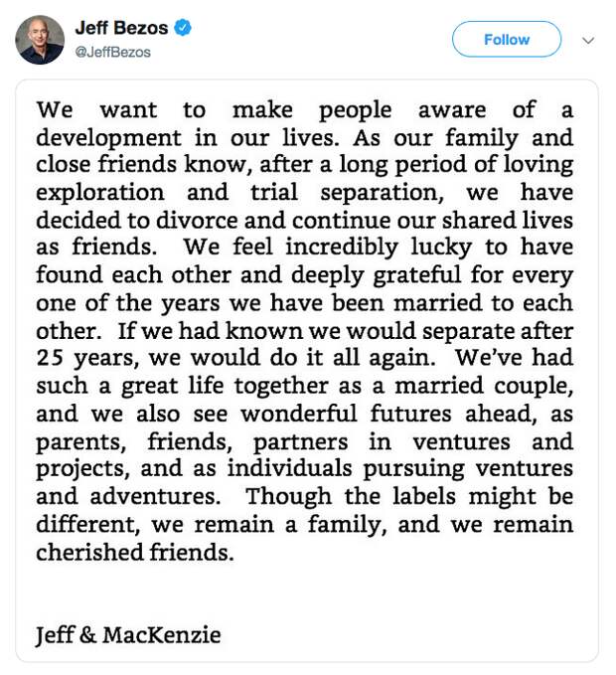Follow the Jeff Bezos account
This screenshot has width=616, height=675.
click(x=507, y=39)
